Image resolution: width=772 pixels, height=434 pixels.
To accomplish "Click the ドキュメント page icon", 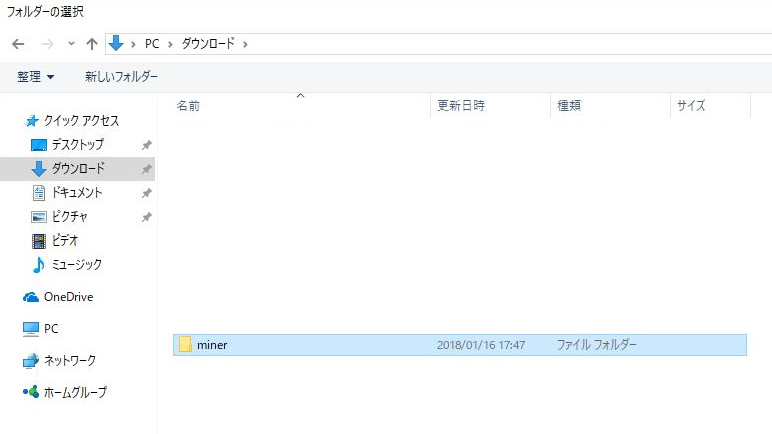I will point(39,193).
